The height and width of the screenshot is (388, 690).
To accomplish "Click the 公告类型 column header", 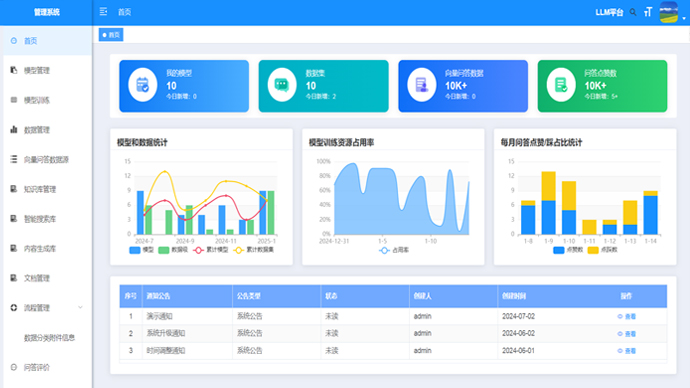I will tap(277, 296).
